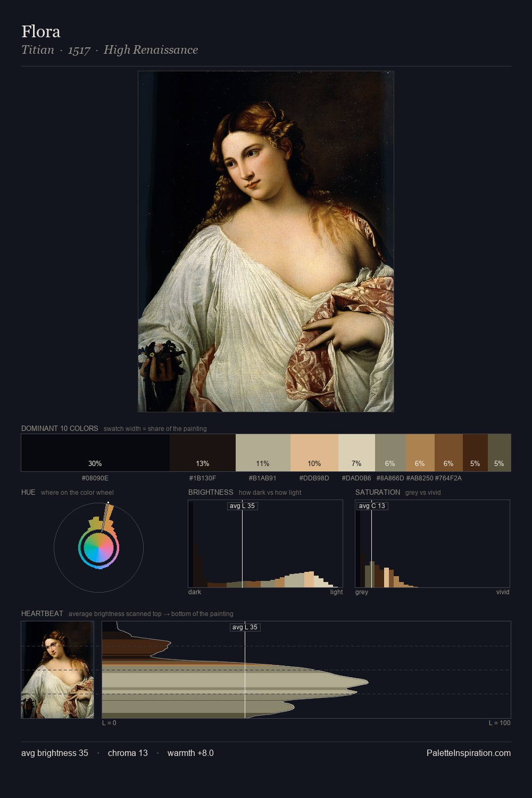Click the brightness histogram chart
532x798 pixels.
(x=265, y=544)
